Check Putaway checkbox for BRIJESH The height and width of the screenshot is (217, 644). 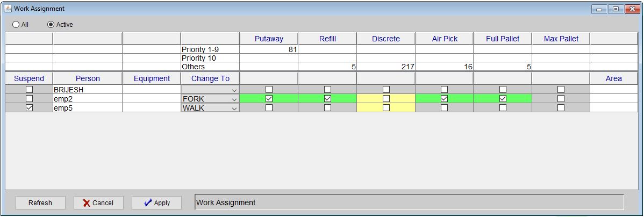[x=269, y=89]
